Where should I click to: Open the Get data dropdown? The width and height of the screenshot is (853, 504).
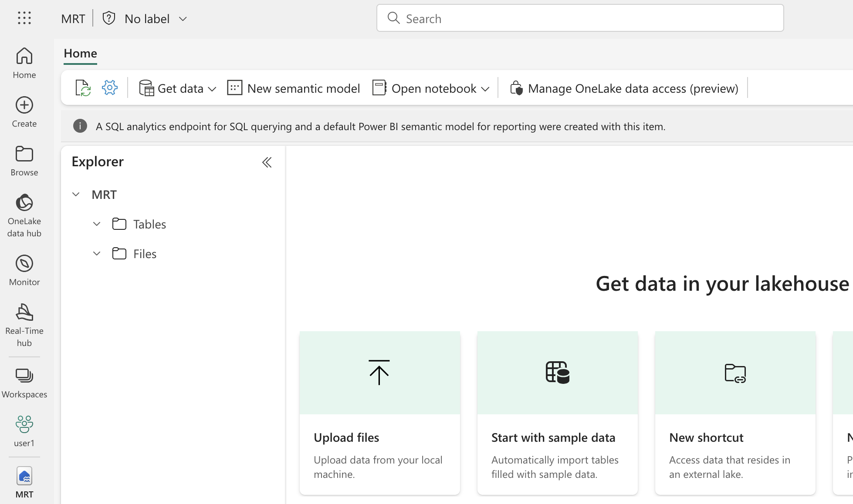pos(178,88)
